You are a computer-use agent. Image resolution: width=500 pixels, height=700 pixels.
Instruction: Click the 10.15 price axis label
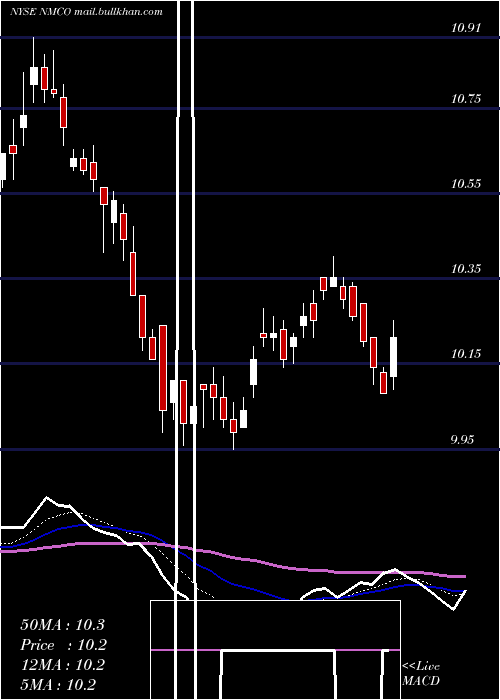click(466, 354)
